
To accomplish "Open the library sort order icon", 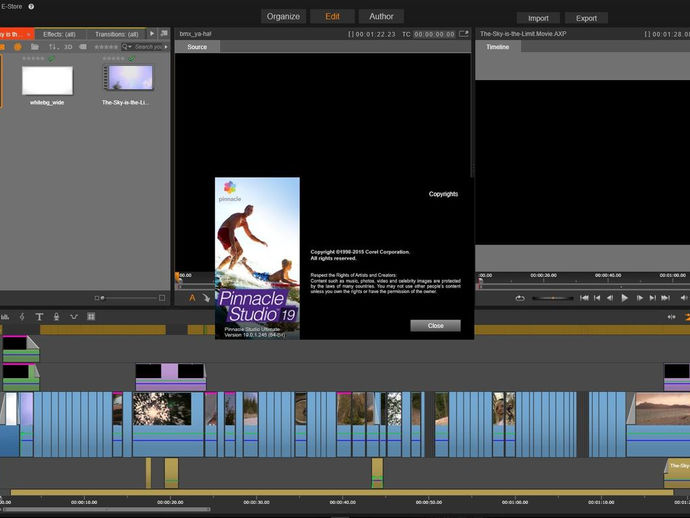I will coord(53,47).
